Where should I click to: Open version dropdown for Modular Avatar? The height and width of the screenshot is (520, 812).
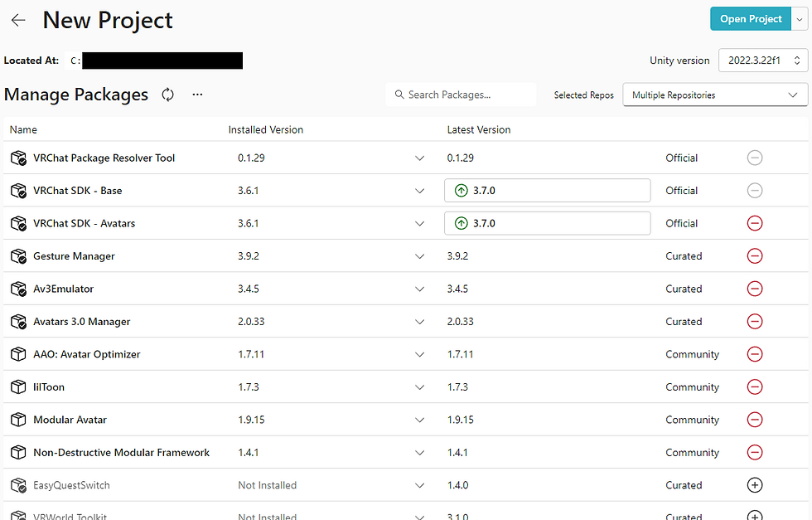tap(419, 420)
